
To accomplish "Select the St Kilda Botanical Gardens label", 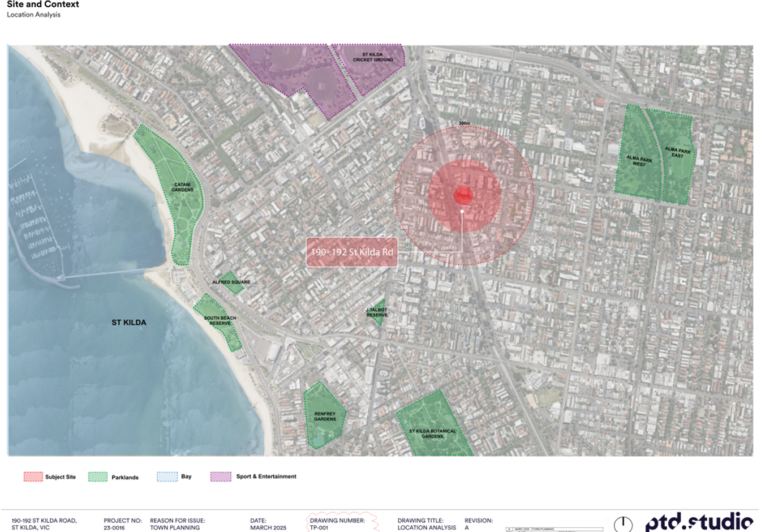I will coord(432,434).
